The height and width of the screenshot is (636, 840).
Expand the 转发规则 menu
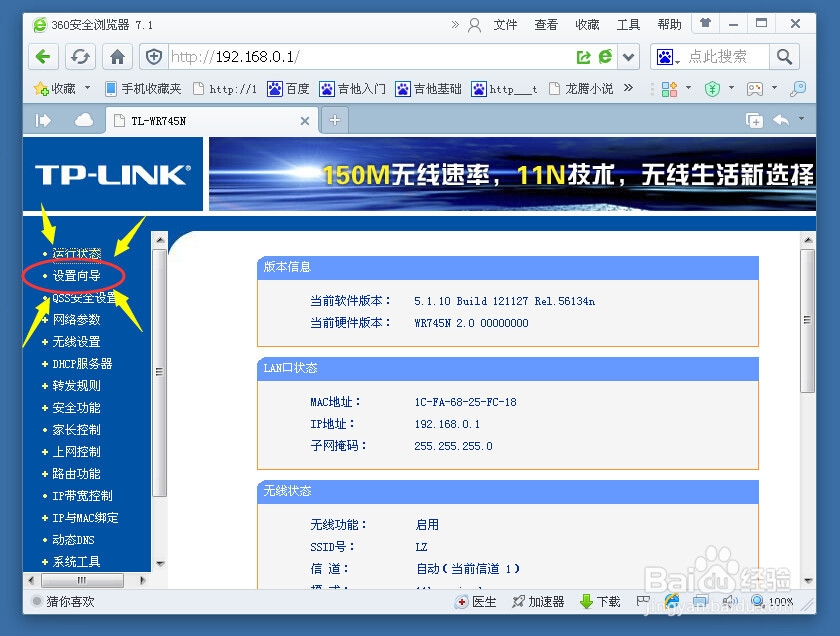pyautogui.click(x=77, y=385)
